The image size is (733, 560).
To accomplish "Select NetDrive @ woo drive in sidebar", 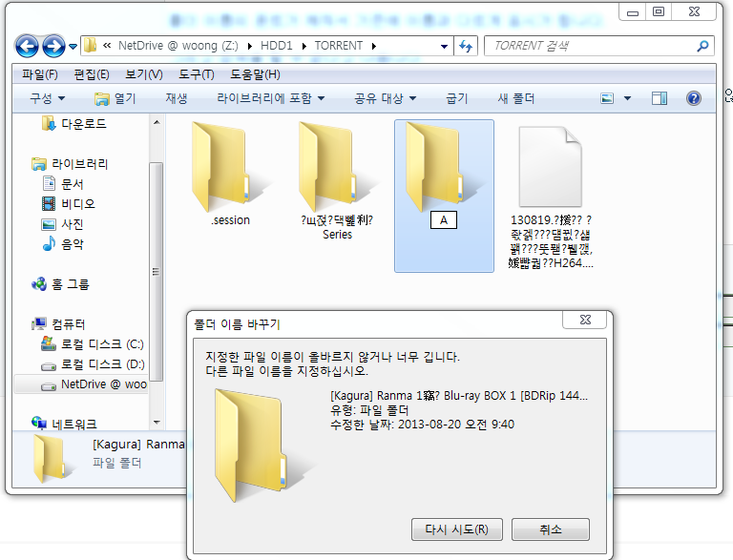I will tap(81, 384).
